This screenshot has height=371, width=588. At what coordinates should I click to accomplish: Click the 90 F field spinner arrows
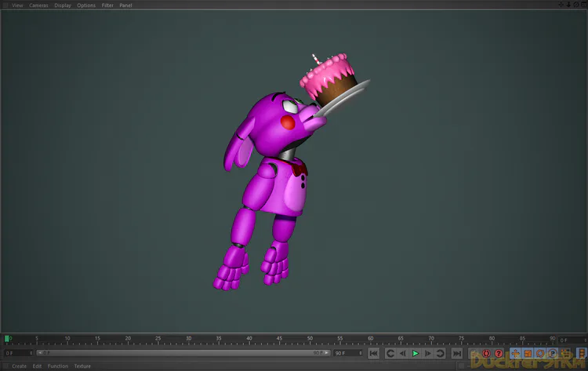click(361, 353)
